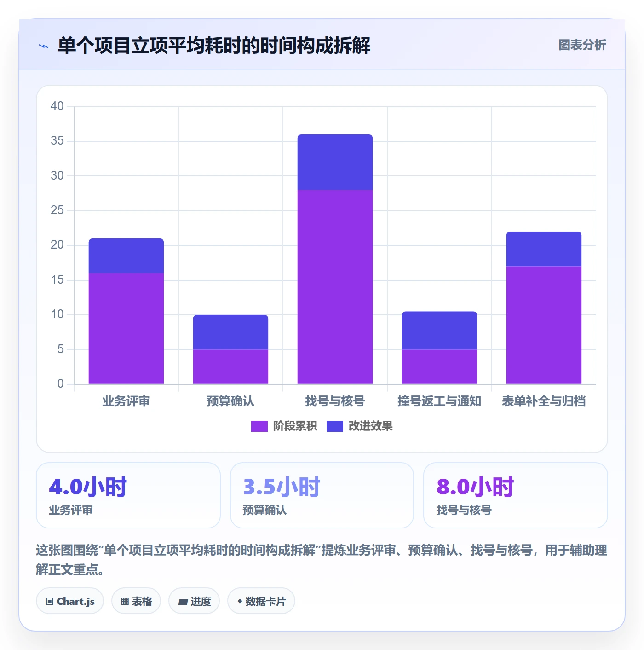
Task: Click the blue 撞号返工与通知 bar segment
Action: [439, 331]
